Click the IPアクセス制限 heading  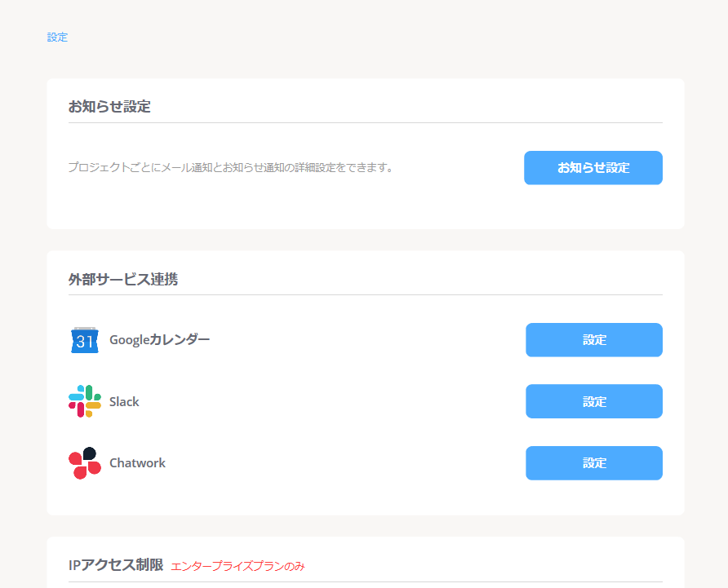[116, 565]
